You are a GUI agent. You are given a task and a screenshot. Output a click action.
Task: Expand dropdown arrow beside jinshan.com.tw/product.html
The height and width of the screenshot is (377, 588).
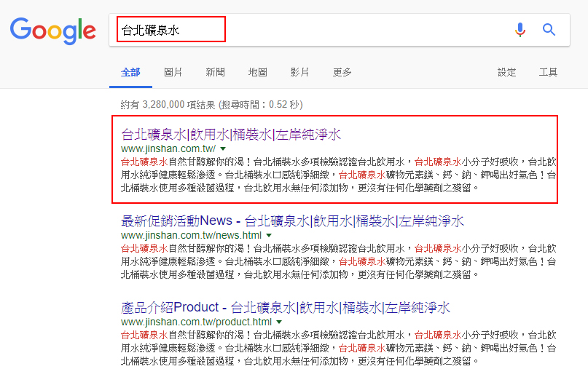tap(279, 322)
